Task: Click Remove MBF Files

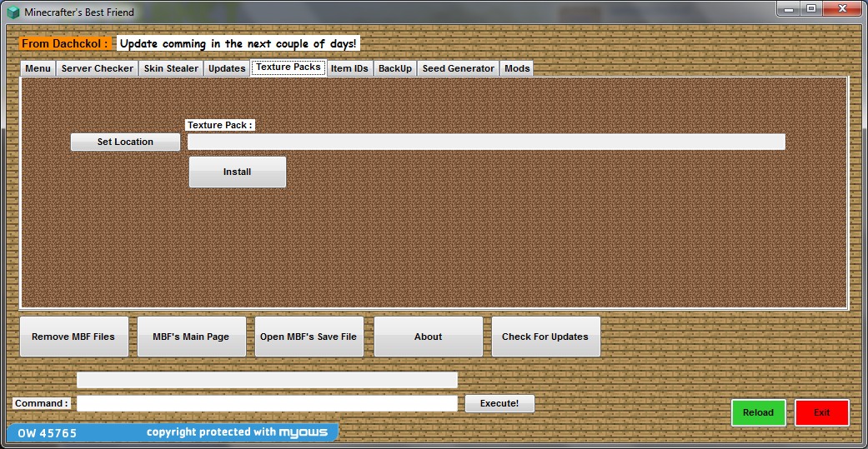Action: point(73,337)
